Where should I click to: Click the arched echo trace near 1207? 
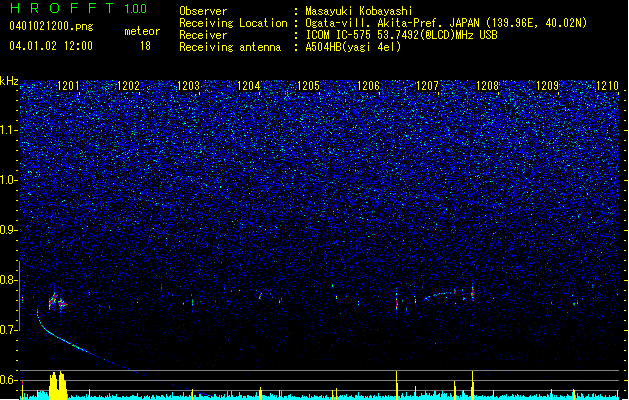440,295
